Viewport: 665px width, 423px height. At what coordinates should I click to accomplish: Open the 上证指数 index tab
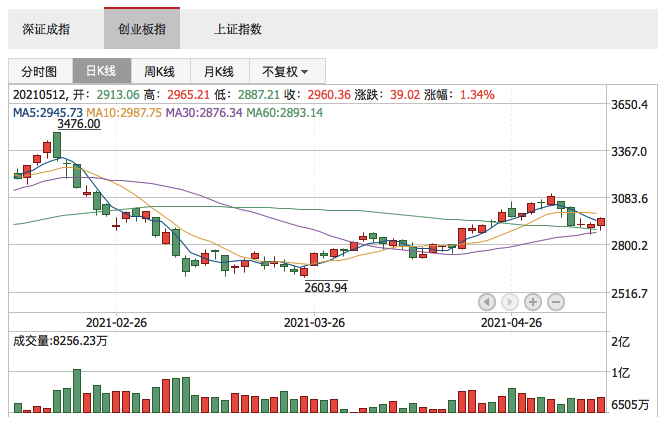click(238, 29)
